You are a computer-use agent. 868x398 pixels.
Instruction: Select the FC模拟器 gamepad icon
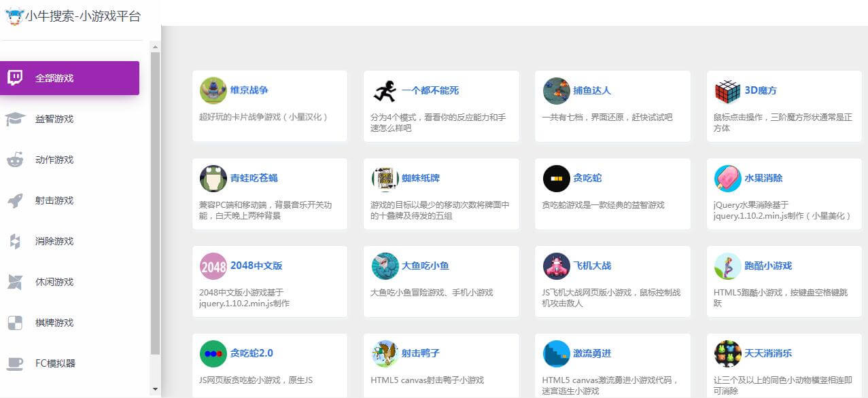[16, 363]
